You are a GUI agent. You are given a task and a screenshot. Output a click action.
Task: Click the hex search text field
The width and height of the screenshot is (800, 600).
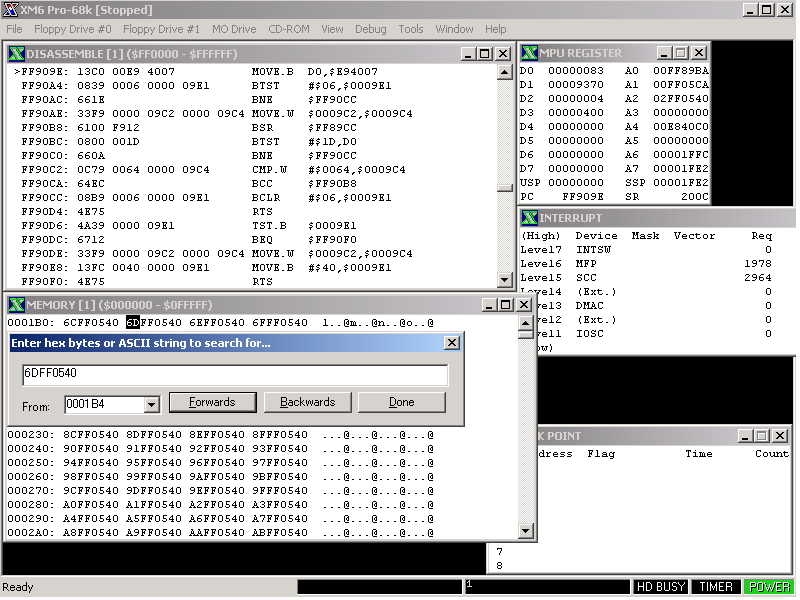[235, 375]
